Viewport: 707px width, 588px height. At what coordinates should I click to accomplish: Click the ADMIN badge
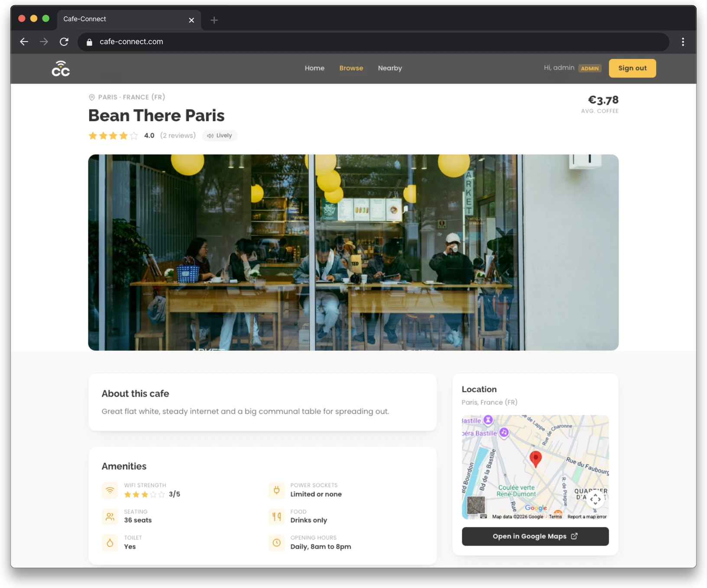pos(590,68)
